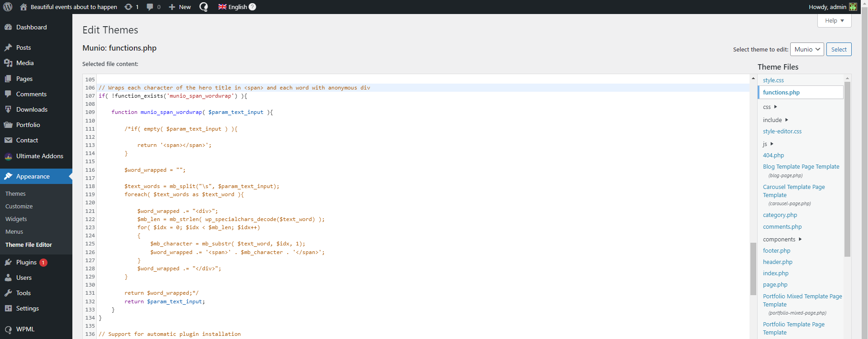Click the Downloads icon in sidebar

click(8, 109)
